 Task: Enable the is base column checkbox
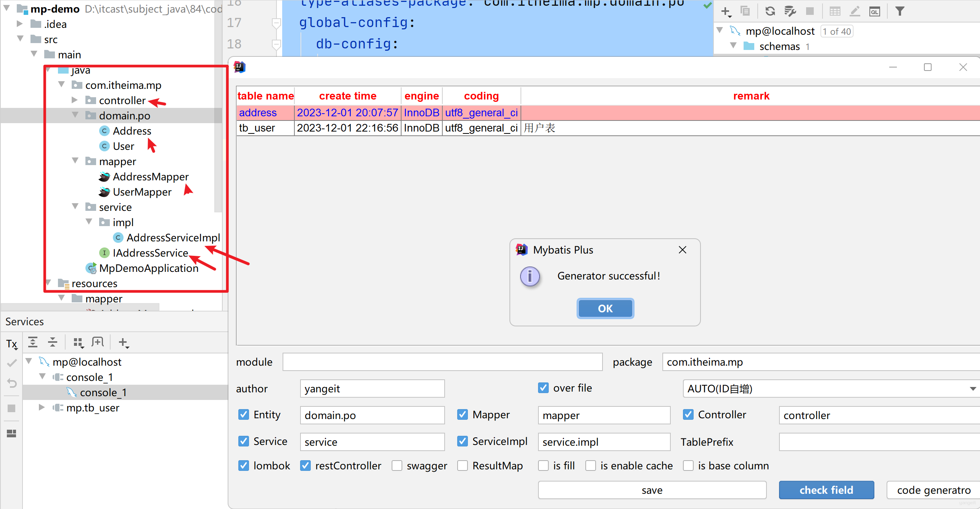pyautogui.click(x=688, y=466)
